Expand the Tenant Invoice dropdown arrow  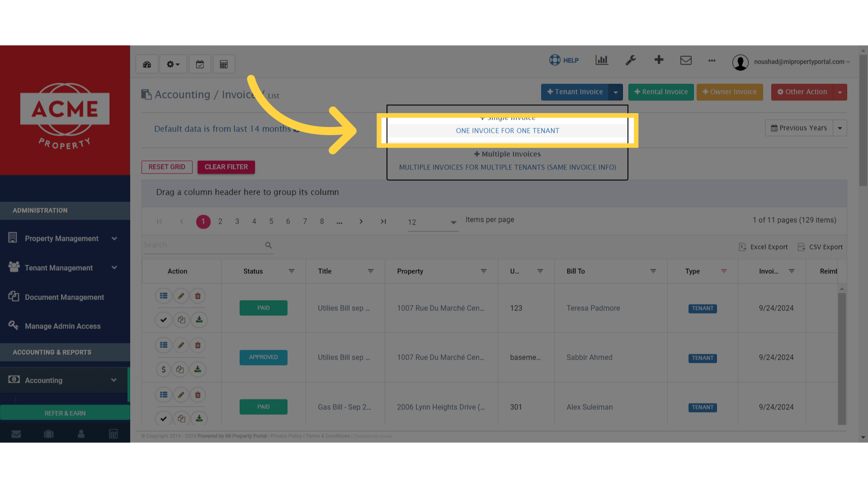[x=616, y=92]
